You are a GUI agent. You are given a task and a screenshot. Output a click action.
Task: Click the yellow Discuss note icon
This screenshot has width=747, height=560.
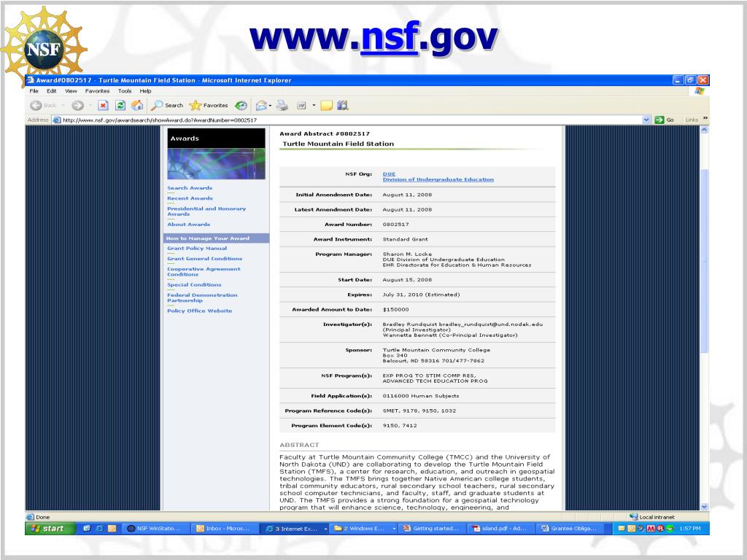point(326,106)
